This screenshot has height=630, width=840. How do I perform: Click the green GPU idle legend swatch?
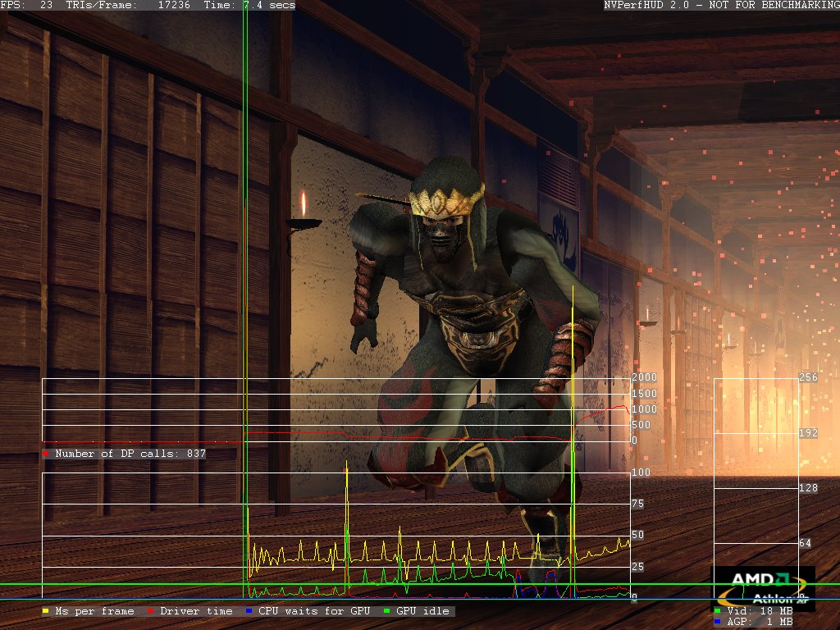tap(386, 610)
